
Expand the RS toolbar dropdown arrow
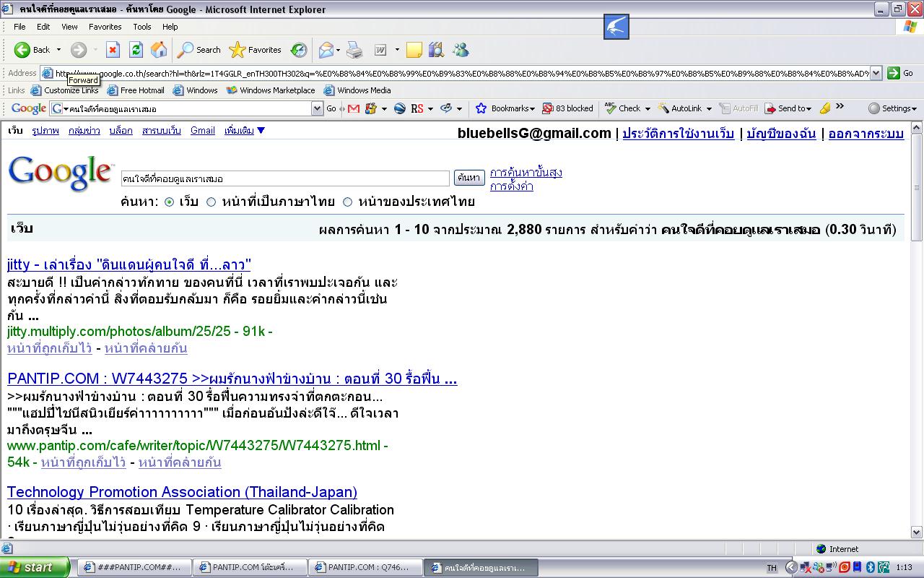(430, 108)
